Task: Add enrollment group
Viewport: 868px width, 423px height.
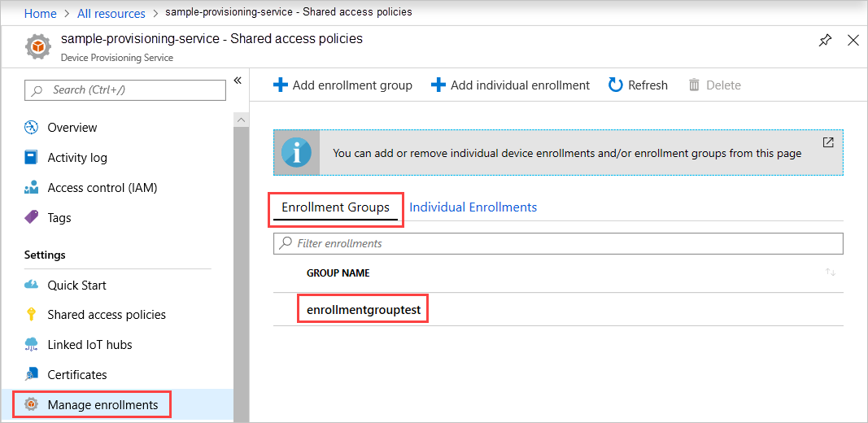Action: click(x=343, y=85)
